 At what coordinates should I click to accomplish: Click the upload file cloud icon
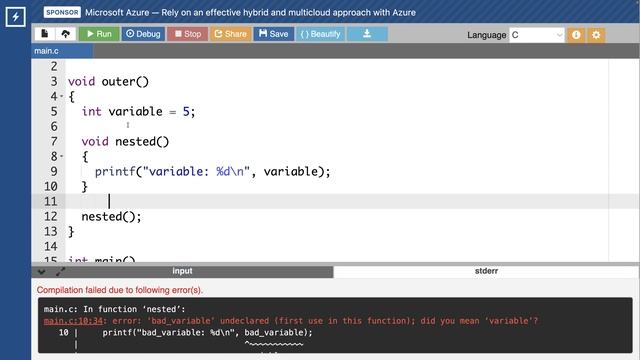[x=65, y=34]
